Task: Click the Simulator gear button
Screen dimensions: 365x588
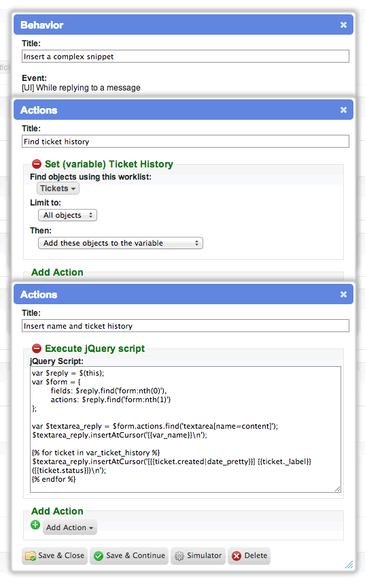Action: 198,555
